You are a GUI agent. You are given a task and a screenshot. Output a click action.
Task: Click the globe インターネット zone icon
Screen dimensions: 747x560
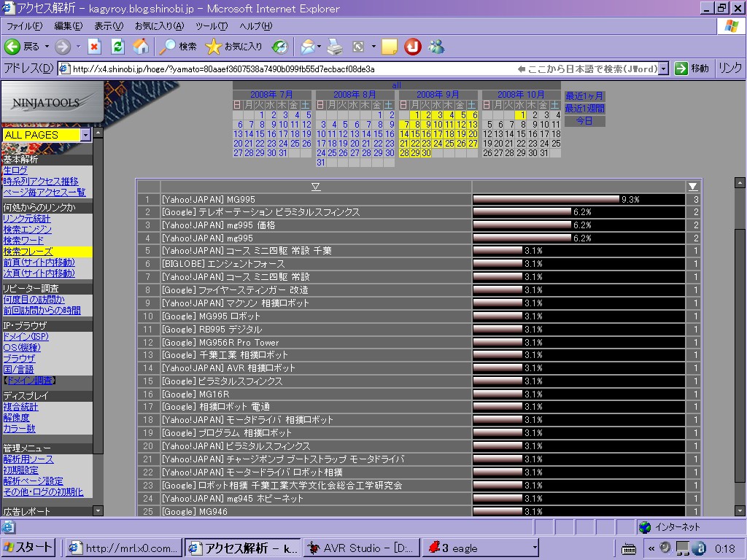point(645,527)
